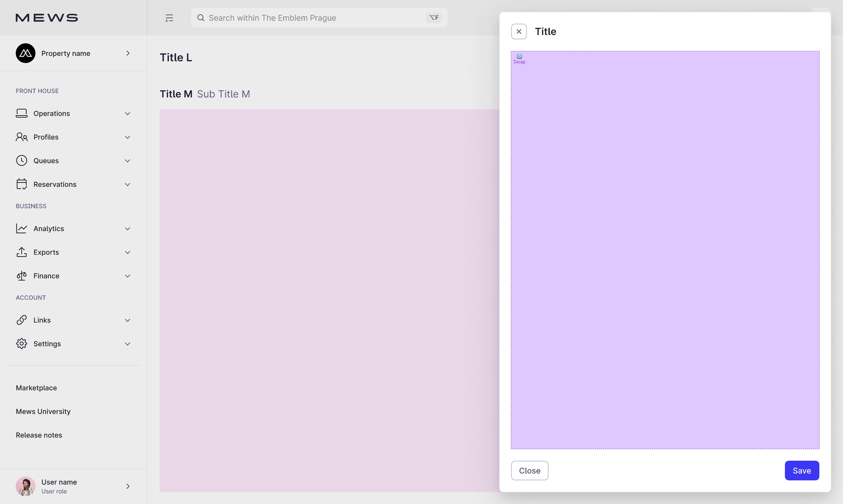Click the MEWS logo
Viewport: 843px width, 504px height.
[47, 17]
